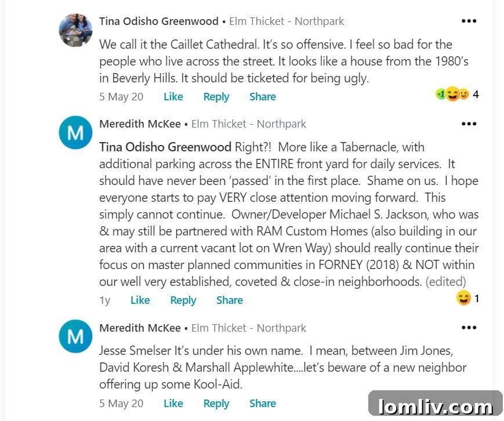The height and width of the screenshot is (421, 504).
Task: Reply to Tina Odisho Greenwood's comment
Action: click(216, 97)
